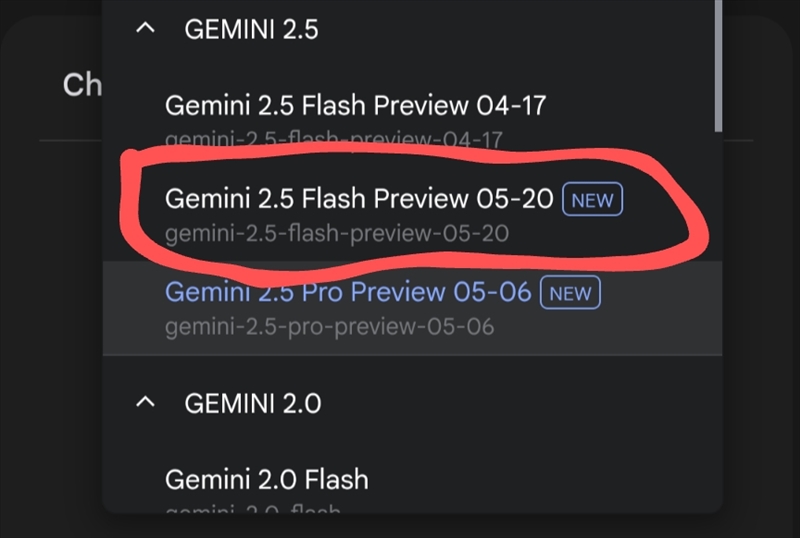Screen dimensions: 800x538
Task: Select Gemini 2.5 Pro Preview 05-06
Action: point(350,292)
